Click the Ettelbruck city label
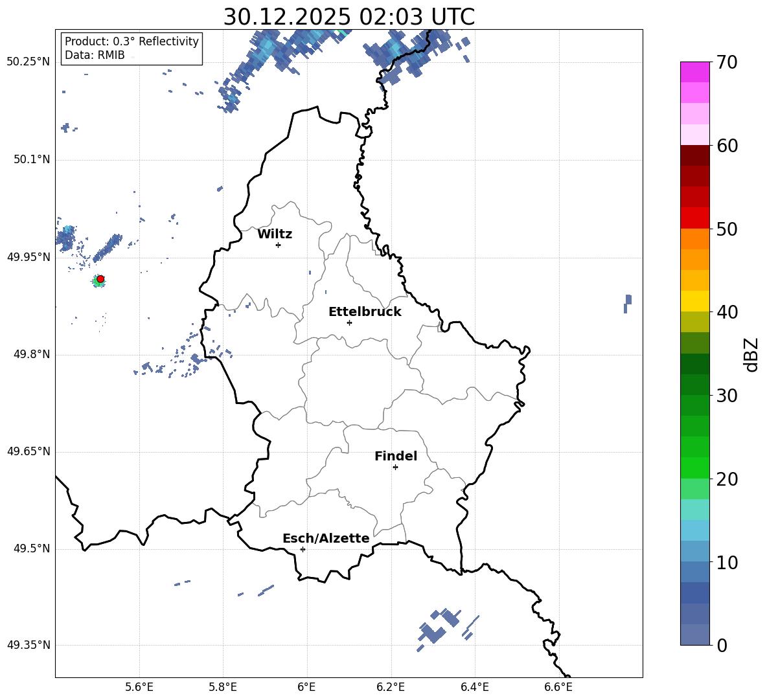The height and width of the screenshot is (700, 767). [365, 312]
